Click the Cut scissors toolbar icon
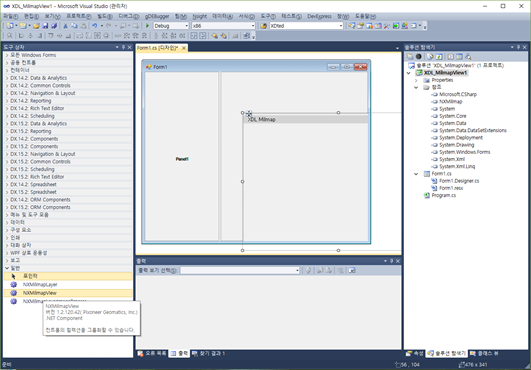Image resolution: width=531 pixels, height=370 pixels. tap(65, 26)
